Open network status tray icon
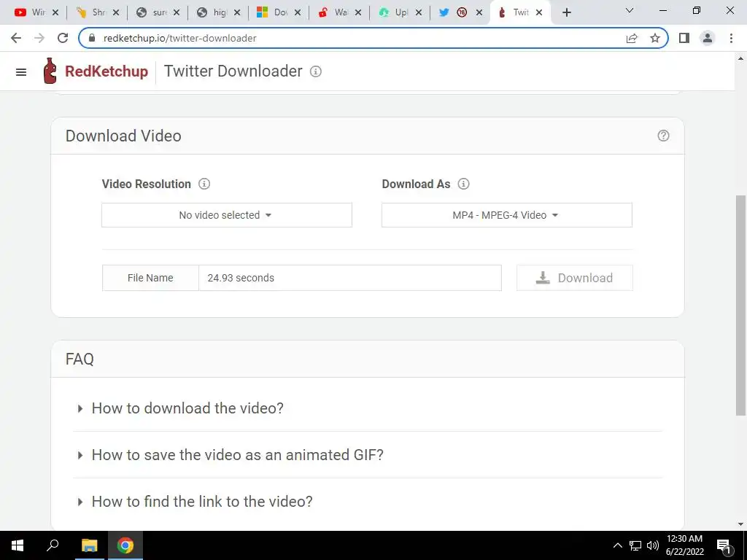Image resolution: width=747 pixels, height=560 pixels. pyautogui.click(x=635, y=545)
